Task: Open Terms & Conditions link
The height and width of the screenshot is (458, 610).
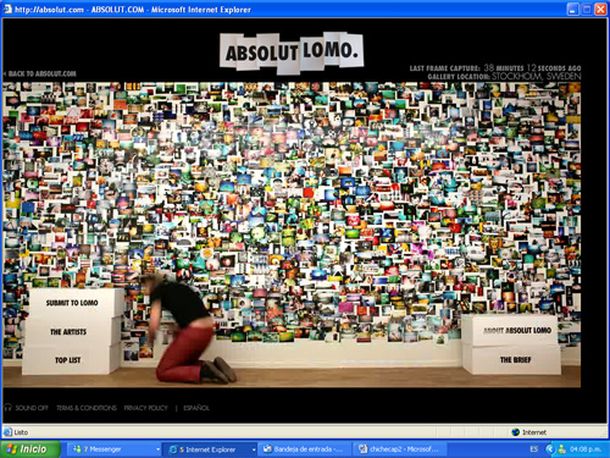Action: pyautogui.click(x=87, y=408)
